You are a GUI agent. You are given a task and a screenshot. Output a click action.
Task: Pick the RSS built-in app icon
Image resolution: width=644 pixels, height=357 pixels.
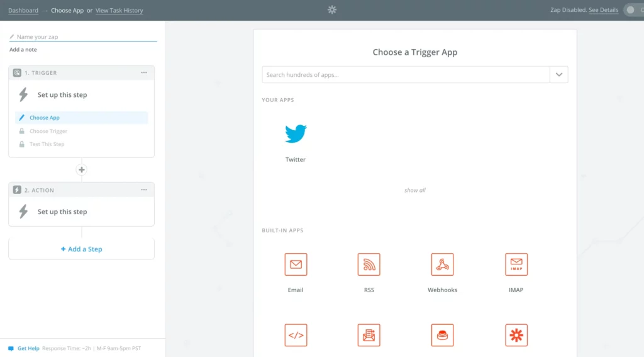(369, 264)
